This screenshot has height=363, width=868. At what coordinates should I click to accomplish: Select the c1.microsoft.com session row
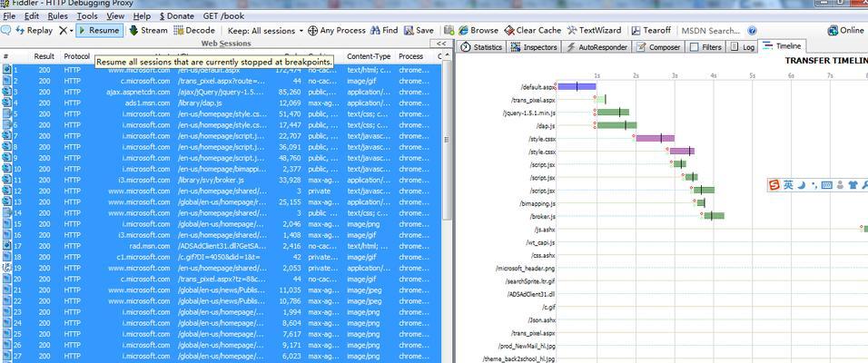tap(222, 257)
